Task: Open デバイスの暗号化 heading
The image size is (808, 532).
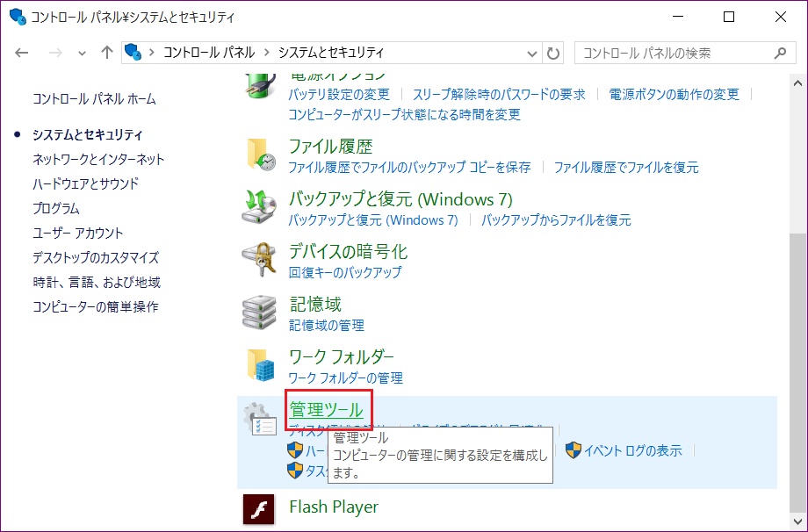Action: pos(348,252)
